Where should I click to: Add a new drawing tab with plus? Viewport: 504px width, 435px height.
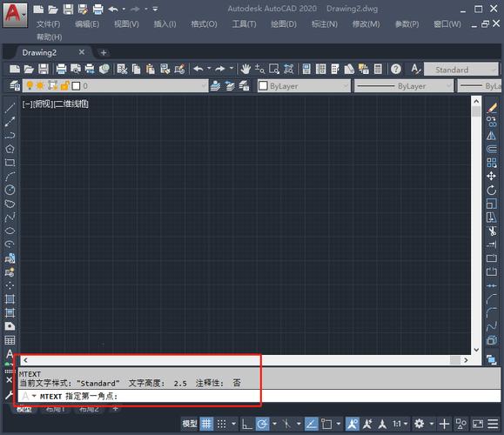click(x=104, y=53)
